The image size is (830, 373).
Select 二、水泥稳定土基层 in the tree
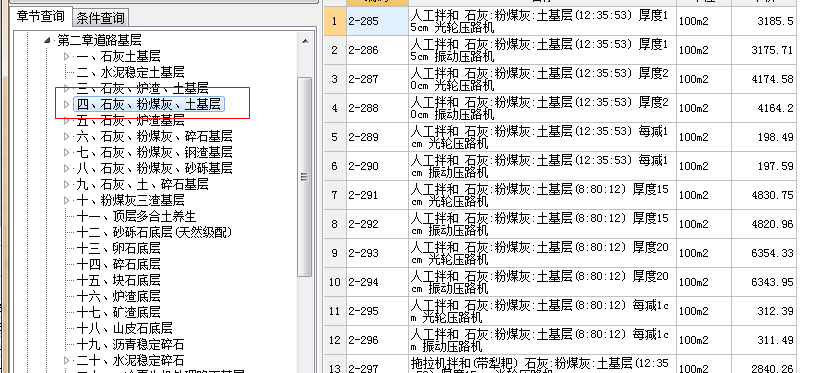130,72
